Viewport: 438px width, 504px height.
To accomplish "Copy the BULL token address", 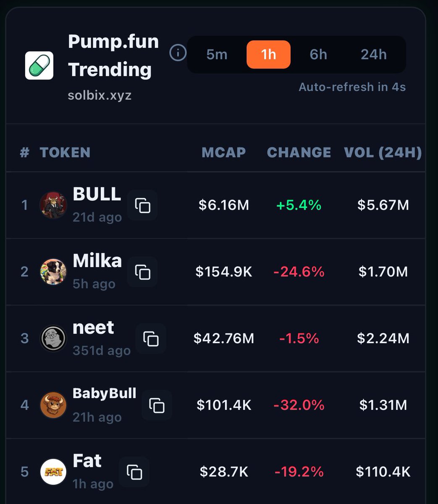I will 142,205.
